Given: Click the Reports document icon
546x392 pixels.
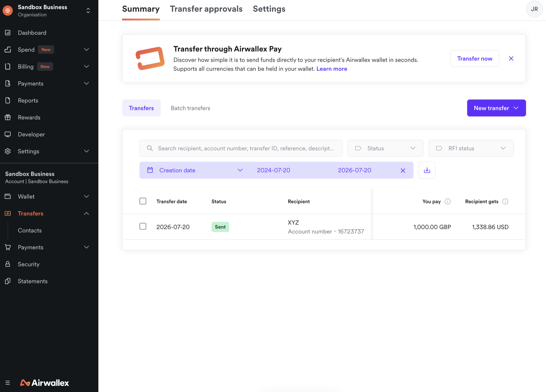Looking at the screenshot, I should click(x=8, y=100).
